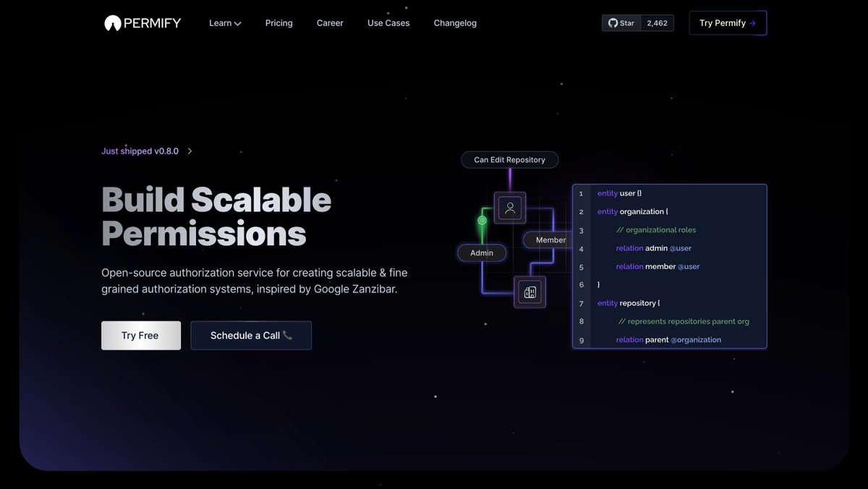Viewport: 868px width, 489px height.
Task: Click the Open-source authorization service description
Action: click(255, 281)
